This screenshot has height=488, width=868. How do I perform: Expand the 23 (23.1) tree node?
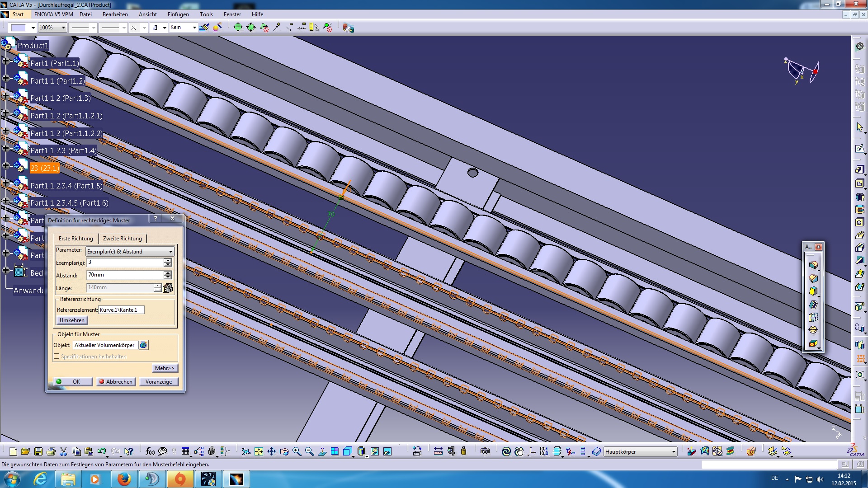tap(6, 165)
